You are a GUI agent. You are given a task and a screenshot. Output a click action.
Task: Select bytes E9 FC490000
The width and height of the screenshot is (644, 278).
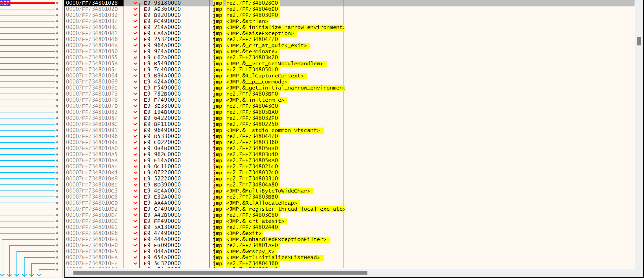pyautogui.click(x=162, y=21)
